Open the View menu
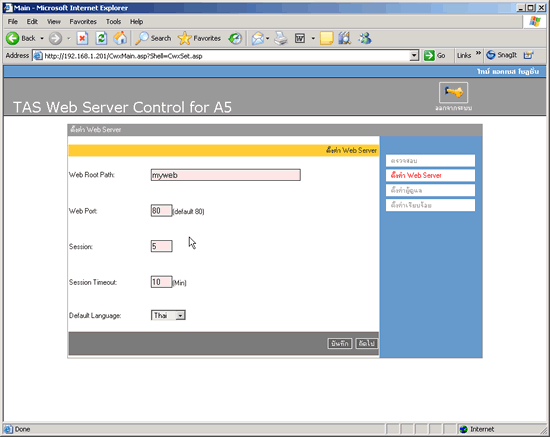Image resolution: width=550 pixels, height=437 pixels. (x=54, y=22)
